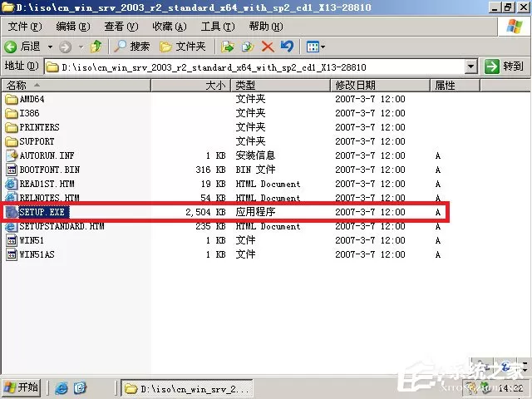Select the I386 folder icon
This screenshot has width=532, height=399.
(12, 113)
